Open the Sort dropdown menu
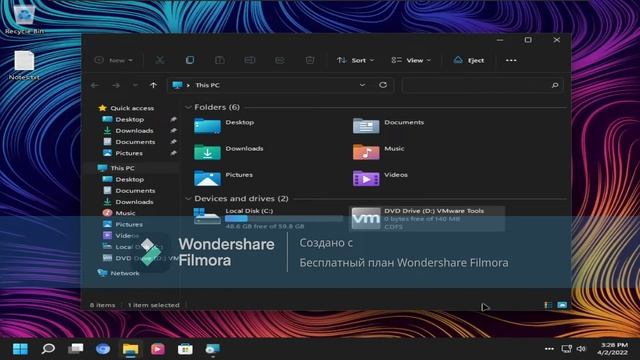Screen dimensions: 640x360 (355, 60)
